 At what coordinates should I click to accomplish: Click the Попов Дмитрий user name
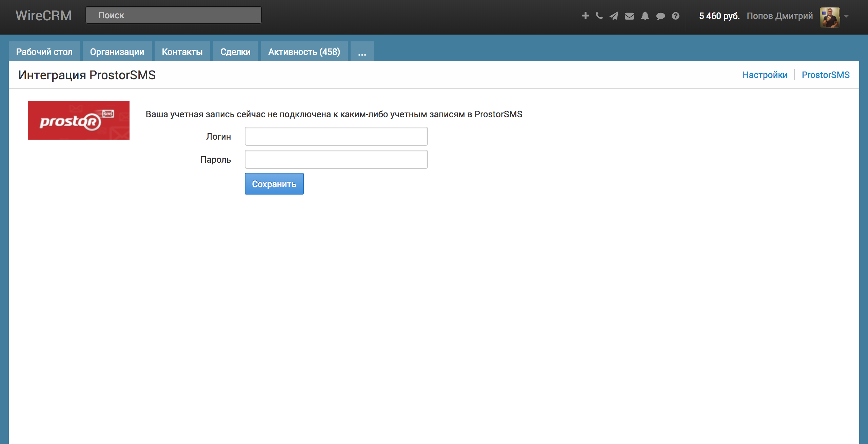point(780,16)
